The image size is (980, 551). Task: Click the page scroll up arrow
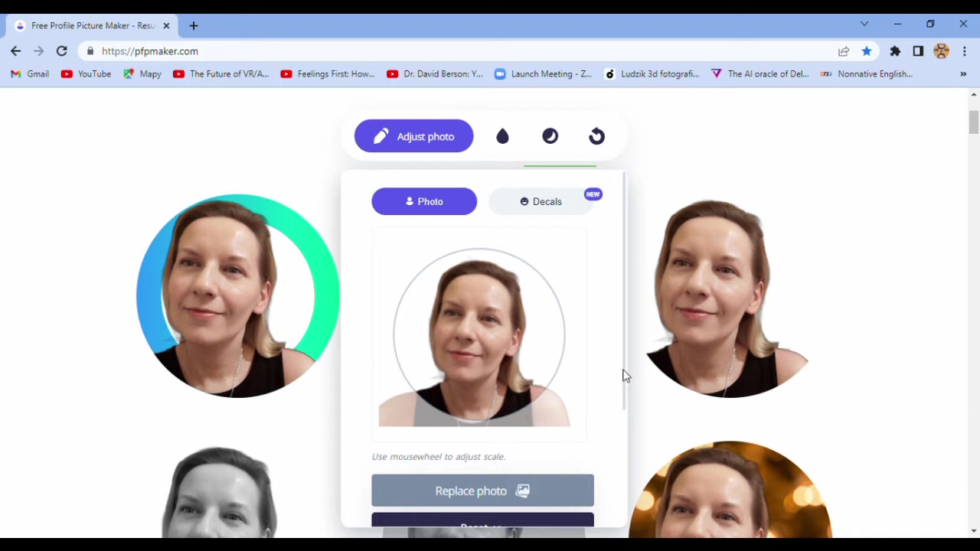973,94
